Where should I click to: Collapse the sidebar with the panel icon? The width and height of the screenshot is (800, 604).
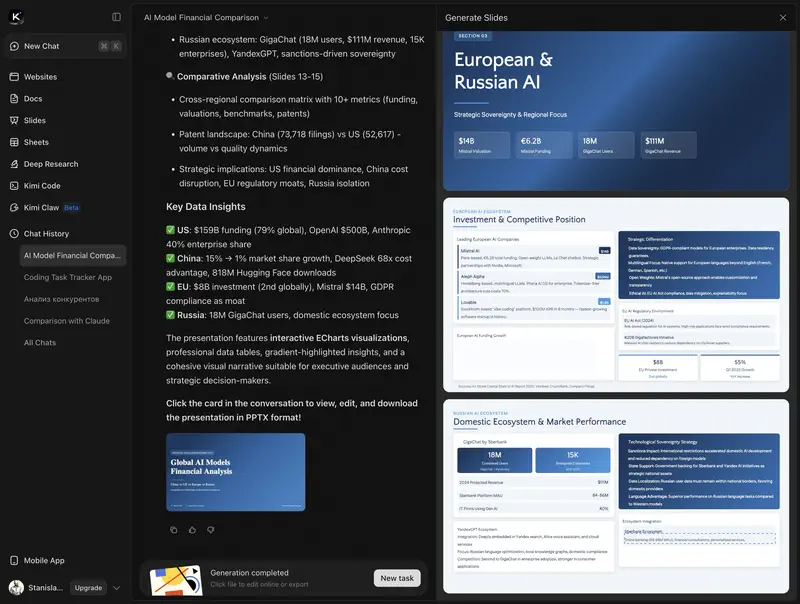[x=117, y=17]
